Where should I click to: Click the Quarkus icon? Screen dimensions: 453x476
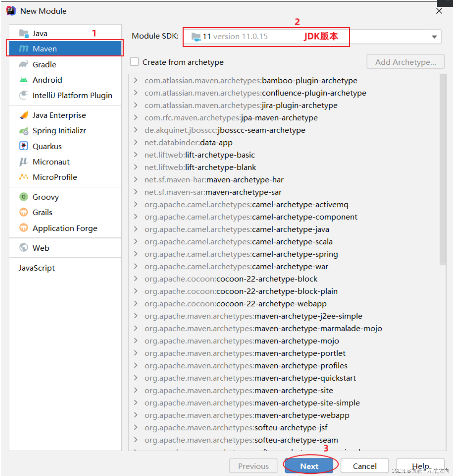coord(24,146)
